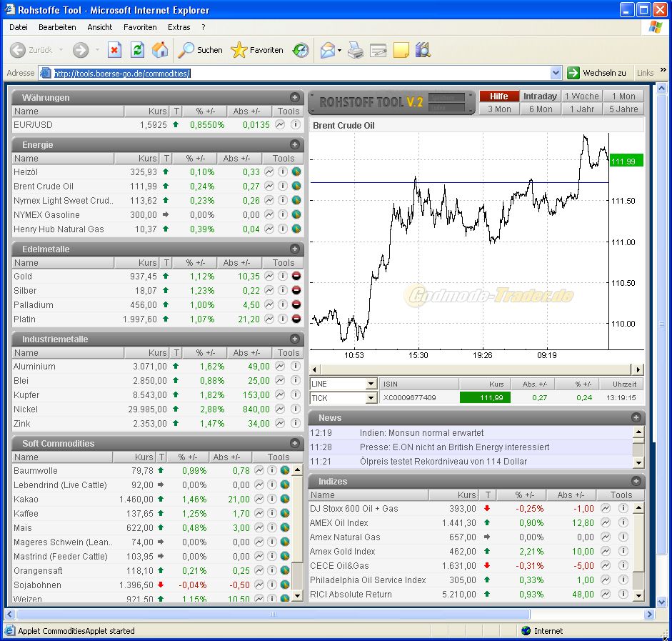
Task: Open chart icon for Silber row
Action: [x=269, y=290]
